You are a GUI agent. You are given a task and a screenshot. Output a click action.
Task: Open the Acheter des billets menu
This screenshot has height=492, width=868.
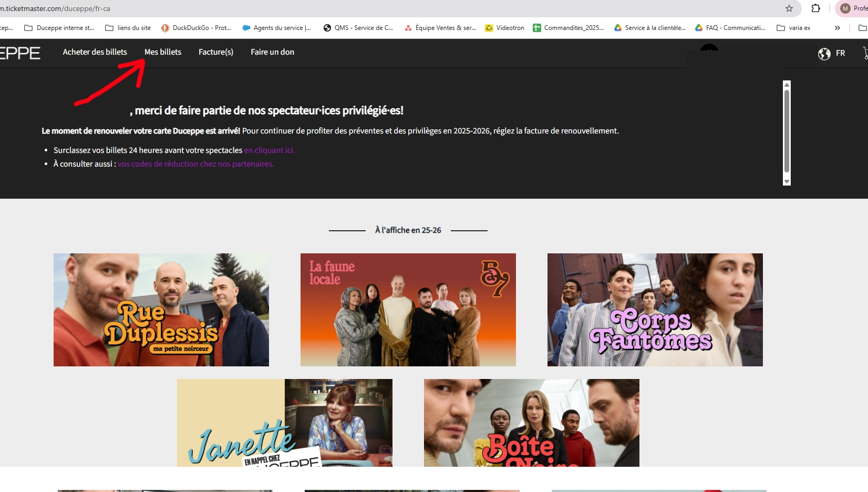(95, 52)
